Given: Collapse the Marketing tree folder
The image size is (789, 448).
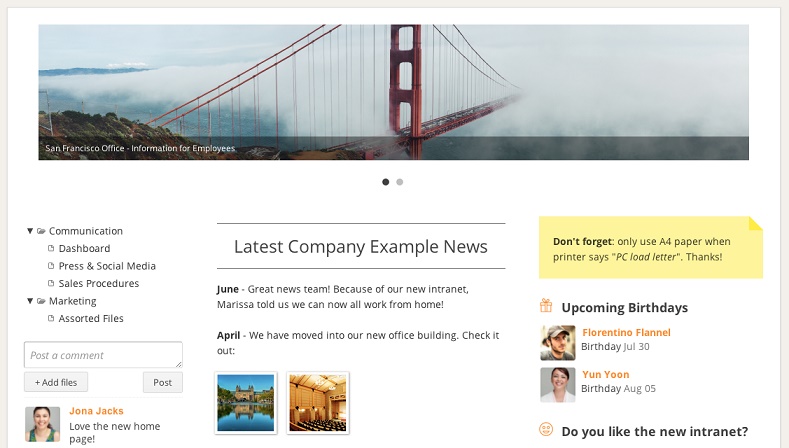Looking at the screenshot, I should [x=30, y=301].
